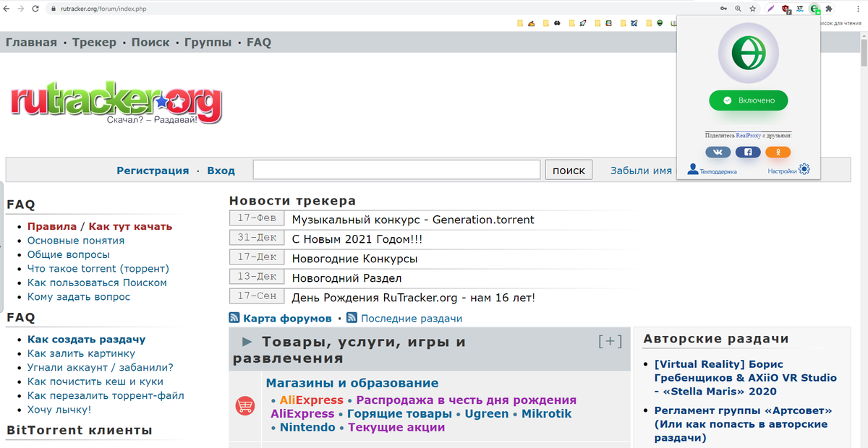Open 'Как пользоваться Поиском' link
Screen dimensions: 868x448
pos(97,283)
